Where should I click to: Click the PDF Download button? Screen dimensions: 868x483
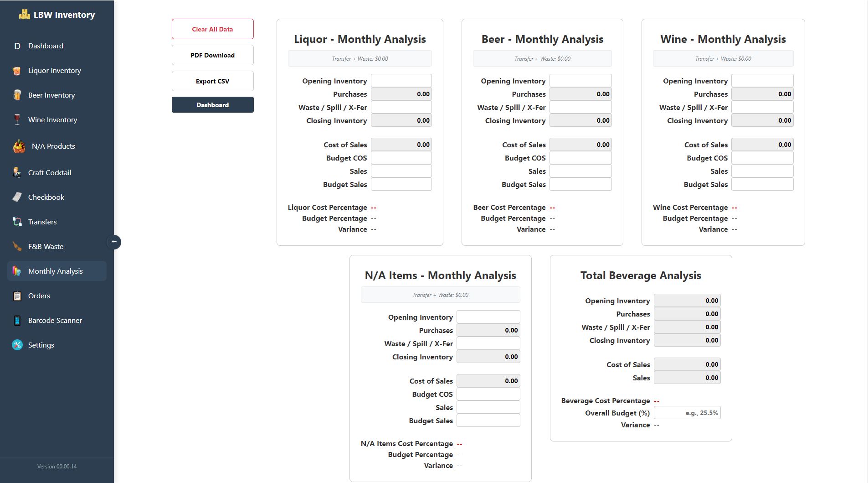coord(212,55)
